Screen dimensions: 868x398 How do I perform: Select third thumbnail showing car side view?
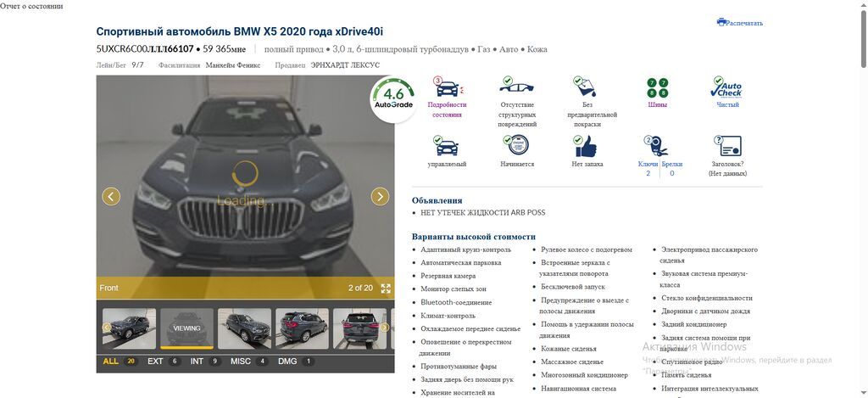pyautogui.click(x=244, y=328)
